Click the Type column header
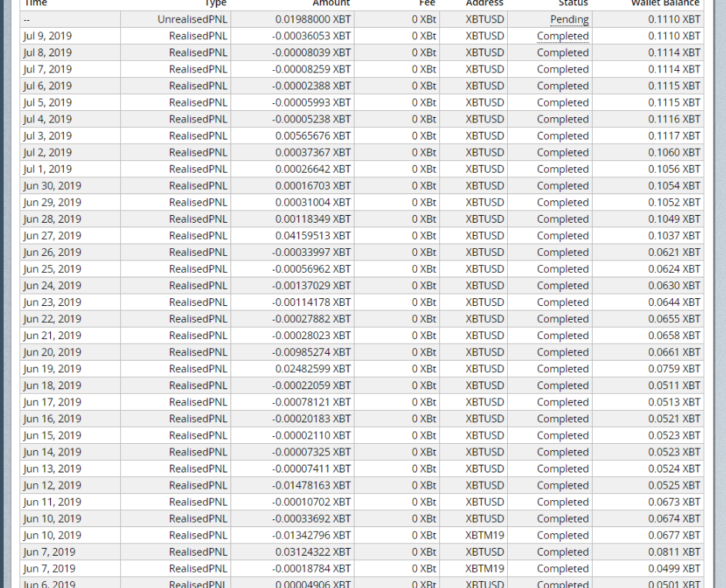 coord(215,3)
